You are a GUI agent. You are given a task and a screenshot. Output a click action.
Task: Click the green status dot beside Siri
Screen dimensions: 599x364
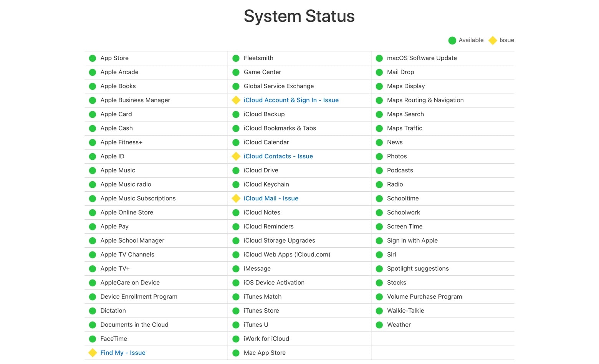[379, 255]
